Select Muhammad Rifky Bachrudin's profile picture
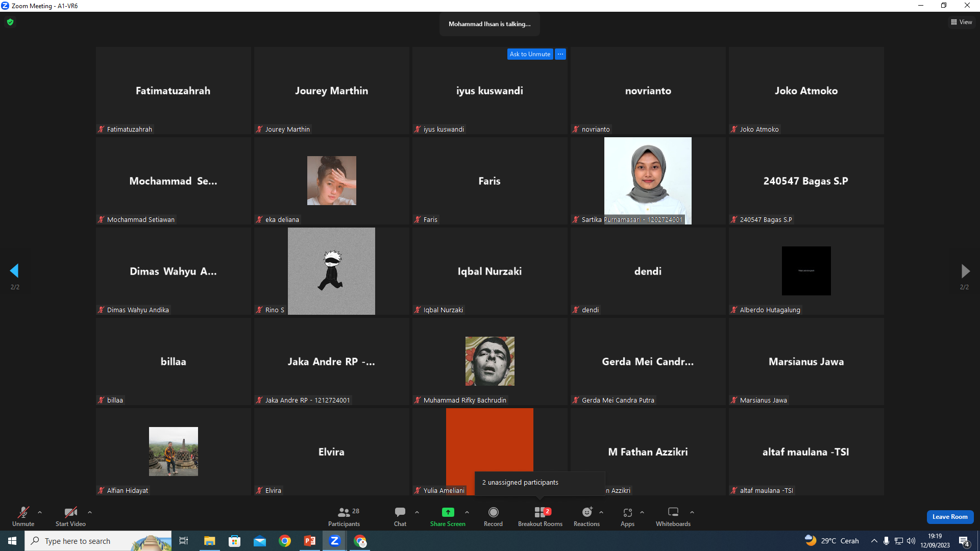 [490, 361]
